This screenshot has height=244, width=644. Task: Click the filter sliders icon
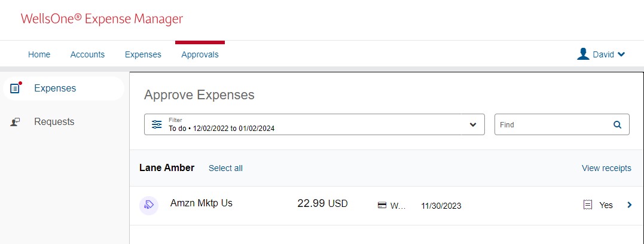(157, 124)
